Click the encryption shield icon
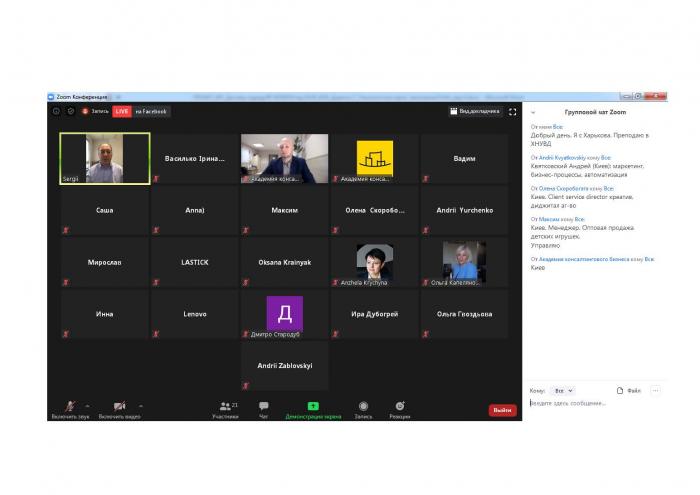 71,111
